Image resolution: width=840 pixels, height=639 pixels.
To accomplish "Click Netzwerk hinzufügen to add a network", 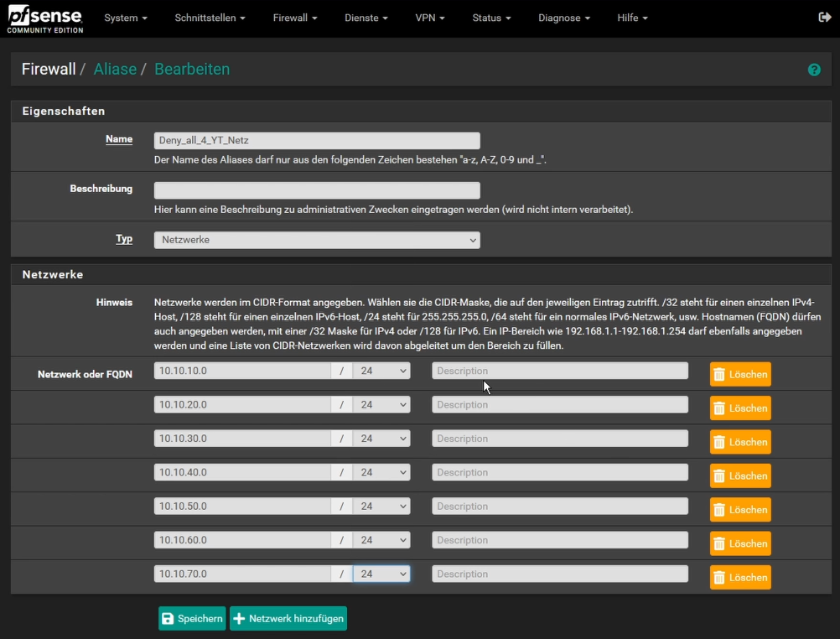I will pos(288,619).
